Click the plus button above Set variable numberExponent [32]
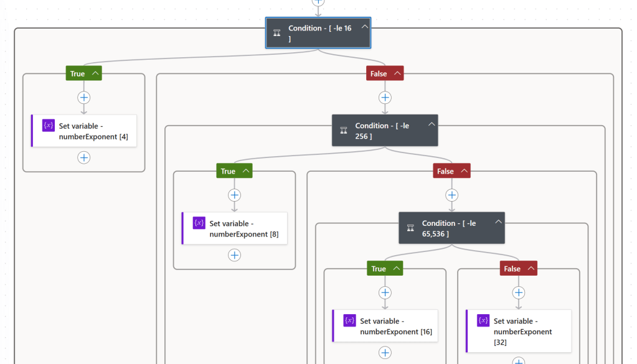Image resolution: width=637 pixels, height=364 pixels. 518,292
